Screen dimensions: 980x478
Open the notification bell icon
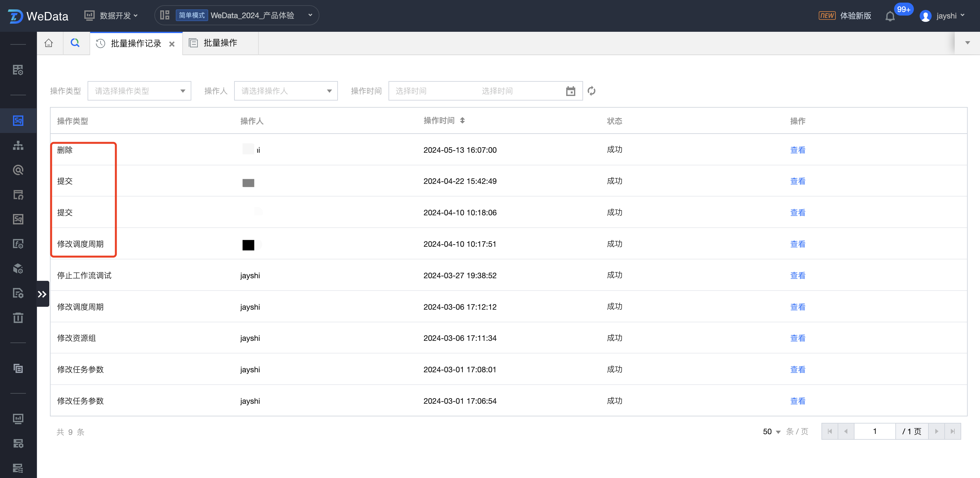pos(890,16)
